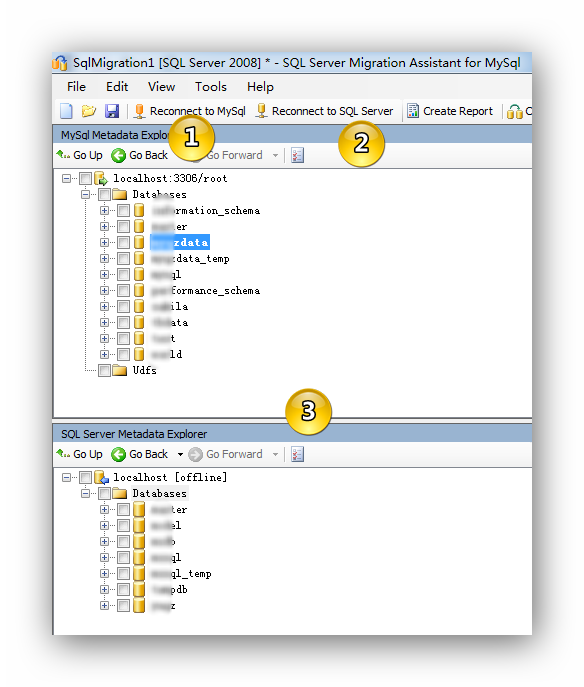The height and width of the screenshot is (687, 584).
Task: Expand the tempdb database node
Action: click(104, 590)
